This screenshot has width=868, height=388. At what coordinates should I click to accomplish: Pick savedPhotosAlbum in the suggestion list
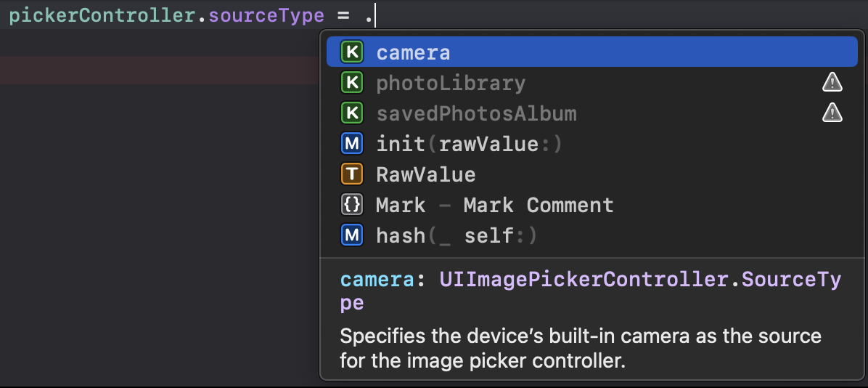click(476, 114)
